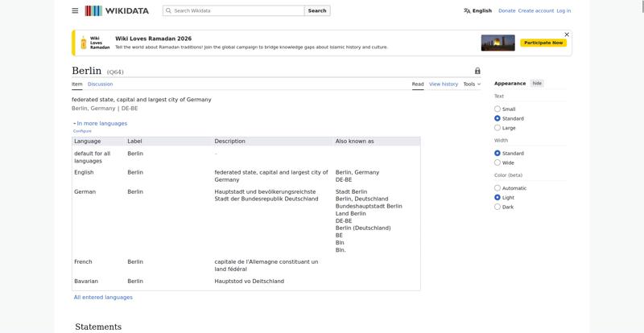The height and width of the screenshot is (333, 644).
Task: Open the hamburger main menu
Action: pyautogui.click(x=75, y=10)
